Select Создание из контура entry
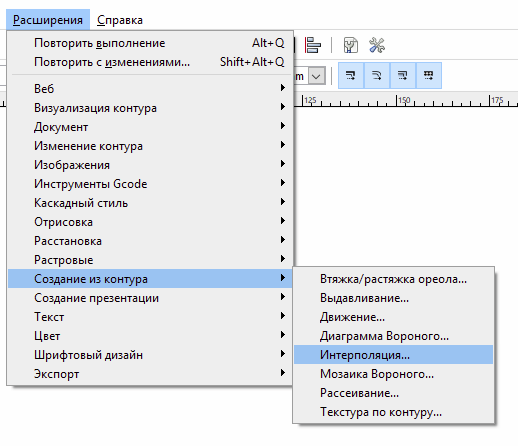Image resolution: width=518 pixels, height=446 pixels. click(150, 279)
